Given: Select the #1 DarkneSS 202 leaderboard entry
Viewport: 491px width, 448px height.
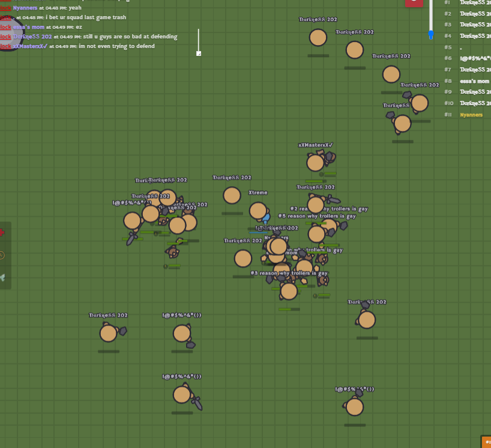Looking at the screenshot, I should point(474,3).
